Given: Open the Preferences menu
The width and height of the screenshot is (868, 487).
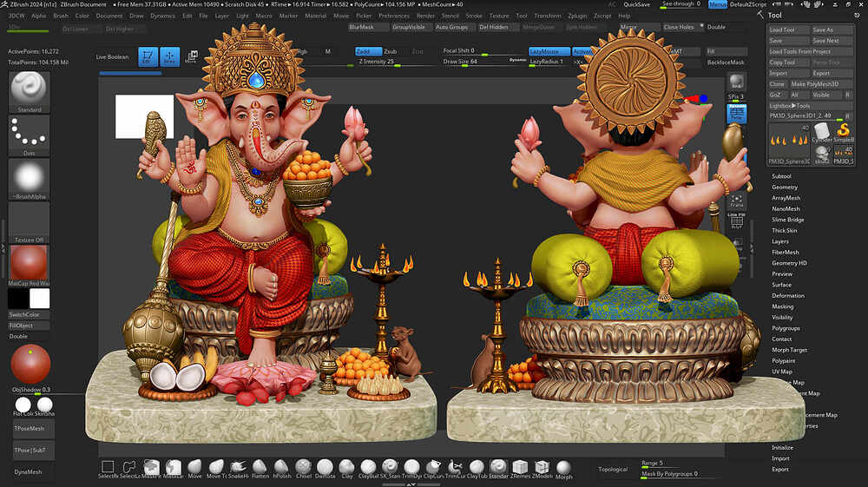Looking at the screenshot, I should 394,16.
